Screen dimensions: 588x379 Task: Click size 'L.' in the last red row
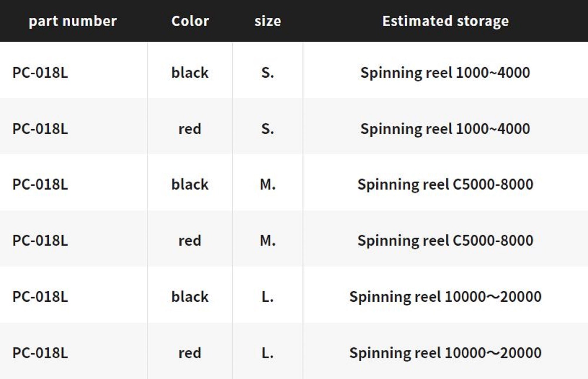pos(268,353)
